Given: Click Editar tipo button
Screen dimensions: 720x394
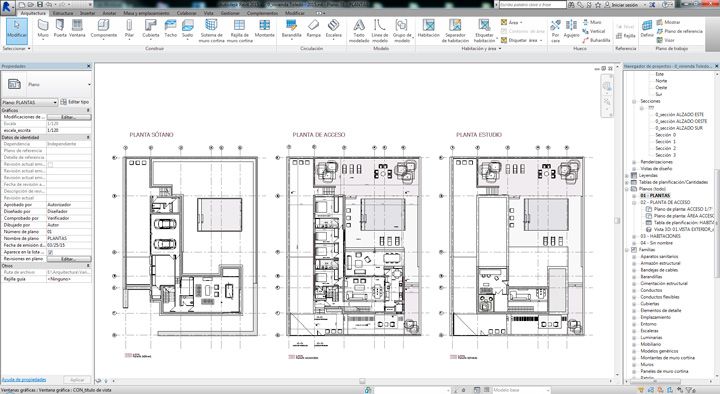Looking at the screenshot, I should [75, 102].
